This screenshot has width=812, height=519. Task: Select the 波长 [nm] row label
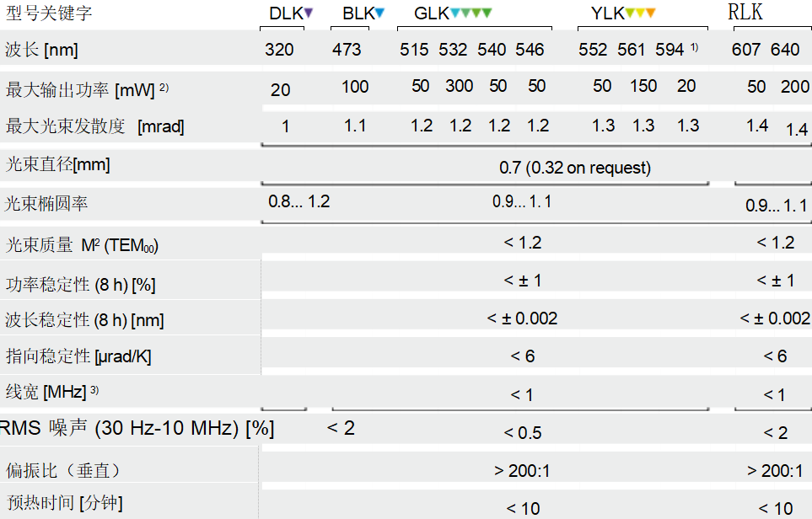coord(41,50)
